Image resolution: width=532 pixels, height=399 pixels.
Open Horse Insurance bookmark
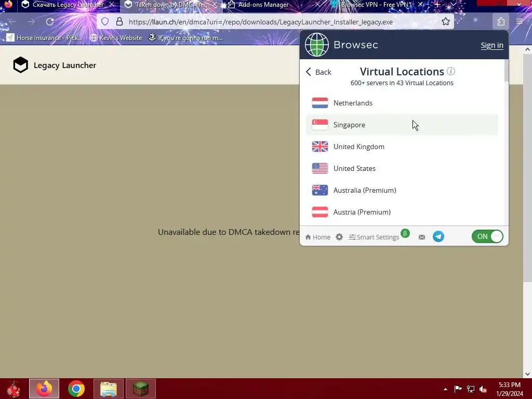tap(45, 37)
